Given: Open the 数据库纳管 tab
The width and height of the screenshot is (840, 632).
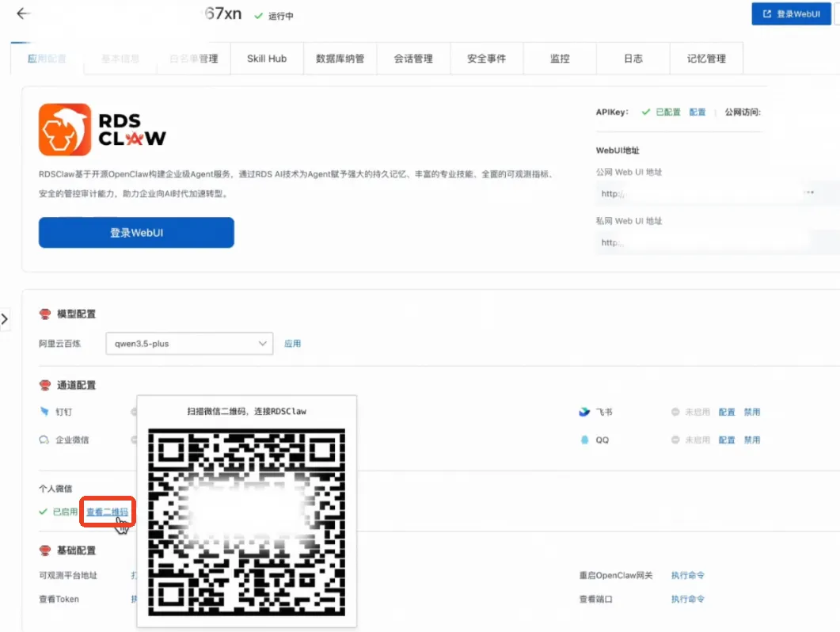Looking at the screenshot, I should [x=340, y=59].
